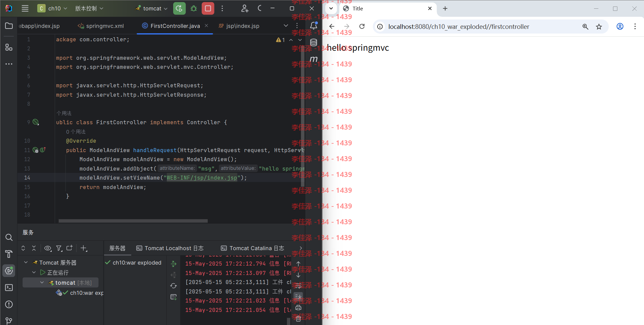Open the Tomcat Catalina 日志 tab
The width and height of the screenshot is (644, 325).
tap(252, 248)
